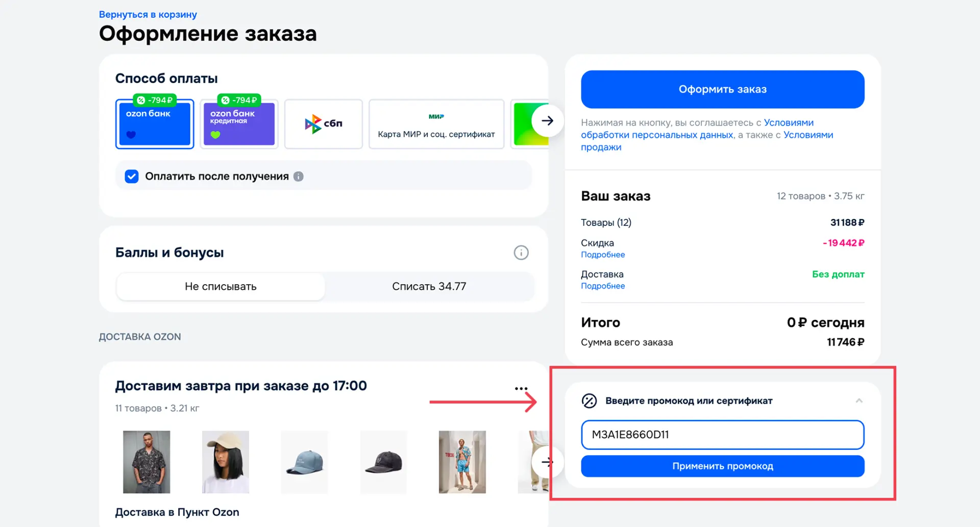Click the promo code input field
This screenshot has height=527, width=980.
coord(722,435)
